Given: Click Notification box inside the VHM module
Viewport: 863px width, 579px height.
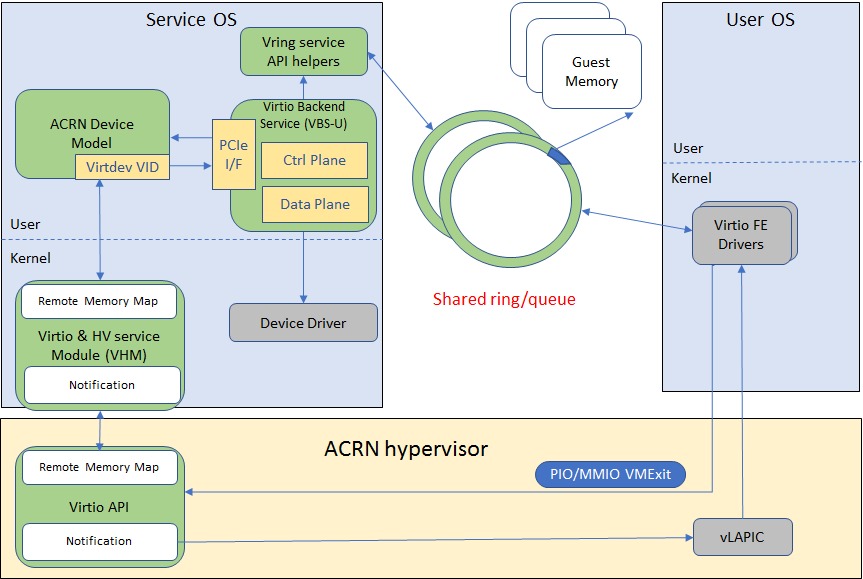Looking at the screenshot, I should coord(102,385).
